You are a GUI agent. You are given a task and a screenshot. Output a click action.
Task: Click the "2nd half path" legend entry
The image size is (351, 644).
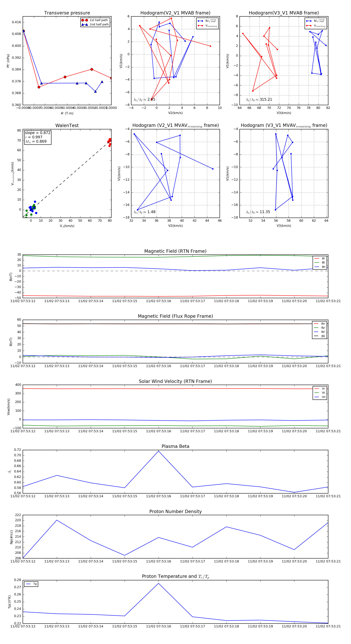[x=95, y=25]
